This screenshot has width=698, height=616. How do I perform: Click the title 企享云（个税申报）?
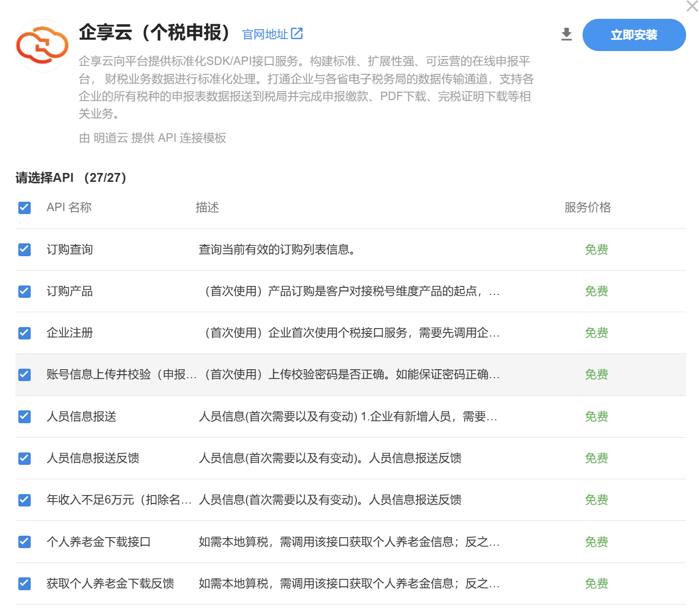click(x=155, y=32)
